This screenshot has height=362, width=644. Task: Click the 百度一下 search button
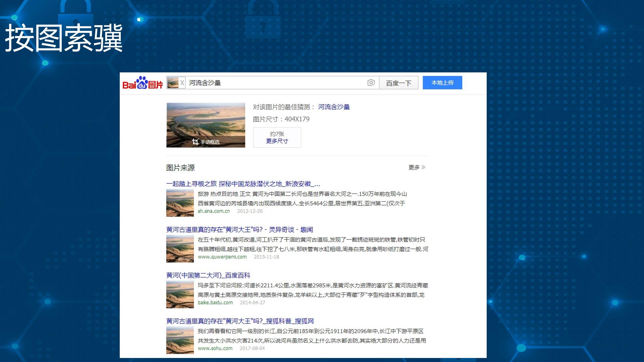pyautogui.click(x=399, y=83)
